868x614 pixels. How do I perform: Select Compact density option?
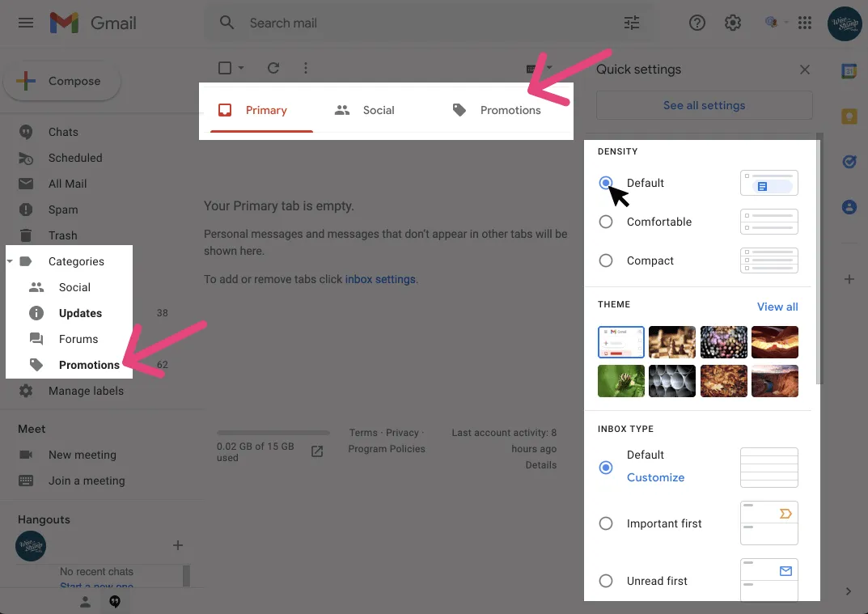click(606, 260)
